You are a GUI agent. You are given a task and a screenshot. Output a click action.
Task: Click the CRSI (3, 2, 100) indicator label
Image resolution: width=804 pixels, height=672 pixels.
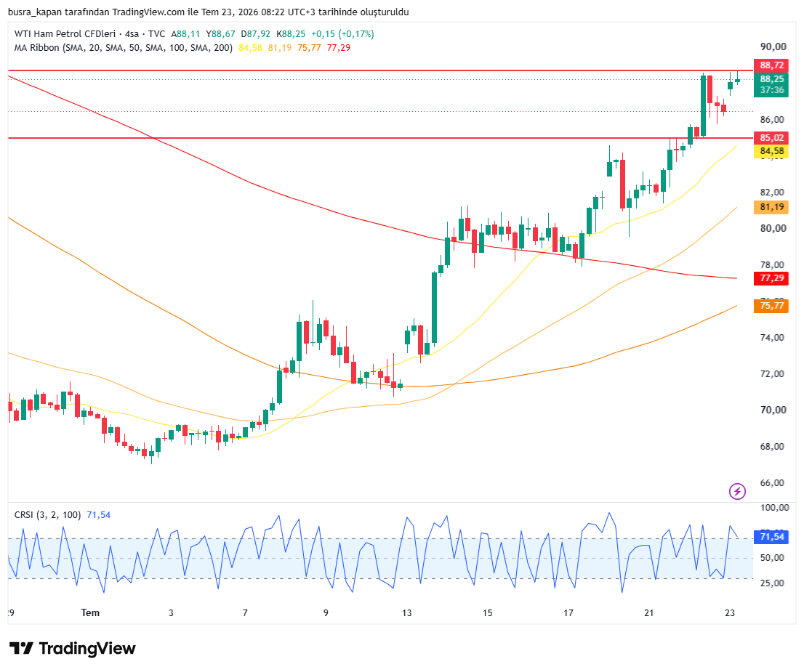tap(47, 514)
